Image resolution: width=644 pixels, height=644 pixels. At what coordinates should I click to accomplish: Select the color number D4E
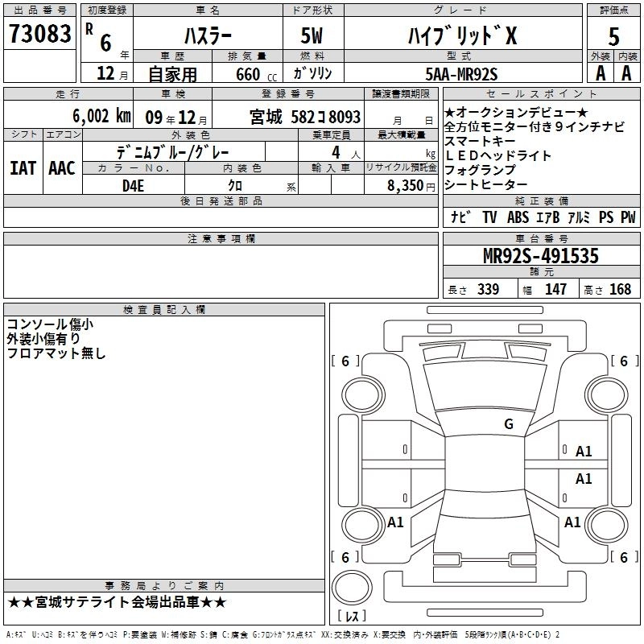pos(133,186)
